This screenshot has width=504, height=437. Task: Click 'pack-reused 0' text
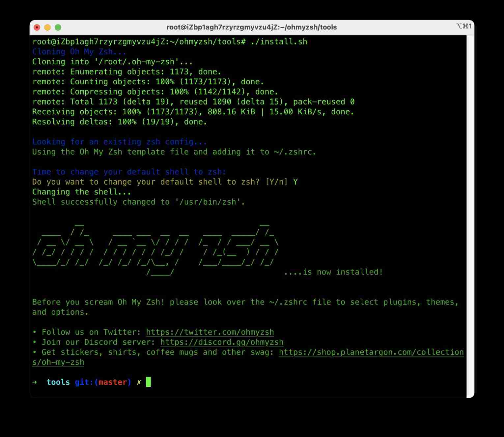(x=324, y=102)
